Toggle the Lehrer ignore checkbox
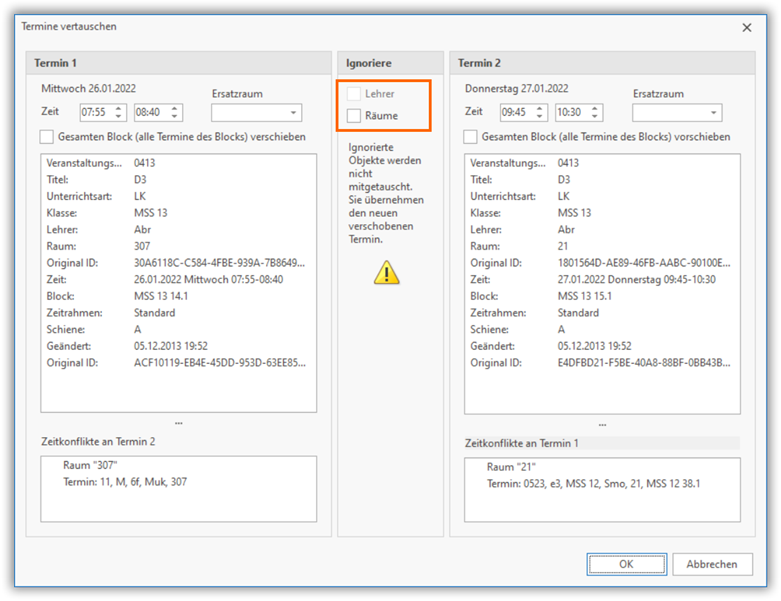Image resolution: width=781 pixels, height=601 pixels. [354, 94]
